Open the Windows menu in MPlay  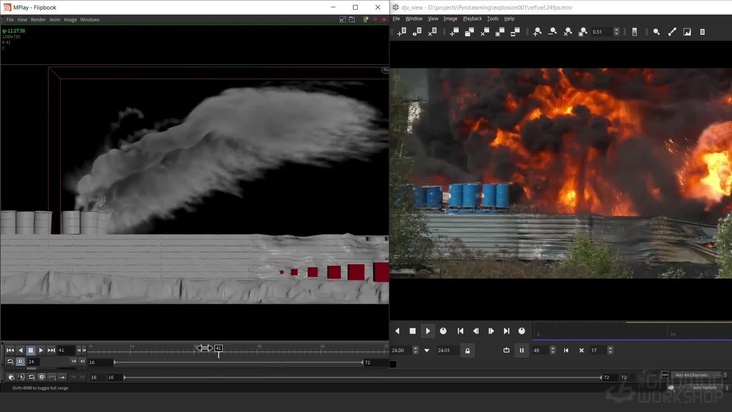[90, 20]
